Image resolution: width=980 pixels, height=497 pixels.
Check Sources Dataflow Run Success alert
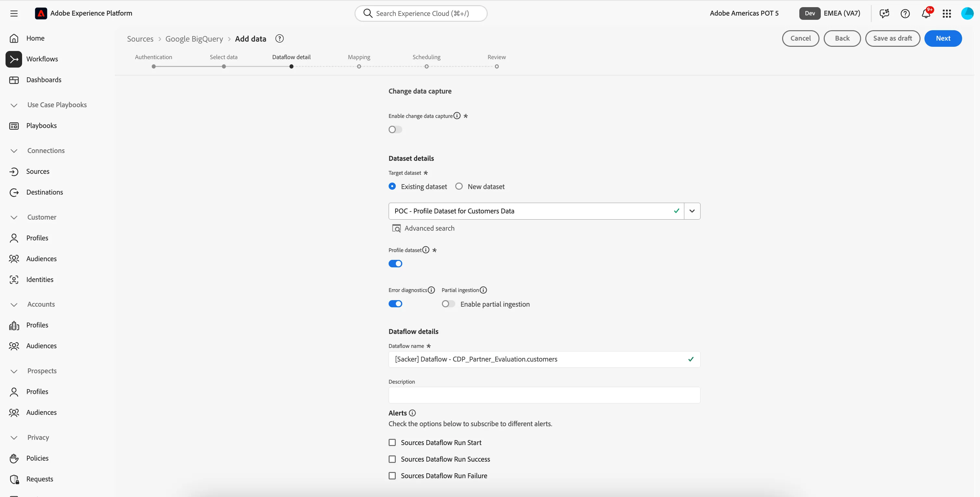coord(392,459)
